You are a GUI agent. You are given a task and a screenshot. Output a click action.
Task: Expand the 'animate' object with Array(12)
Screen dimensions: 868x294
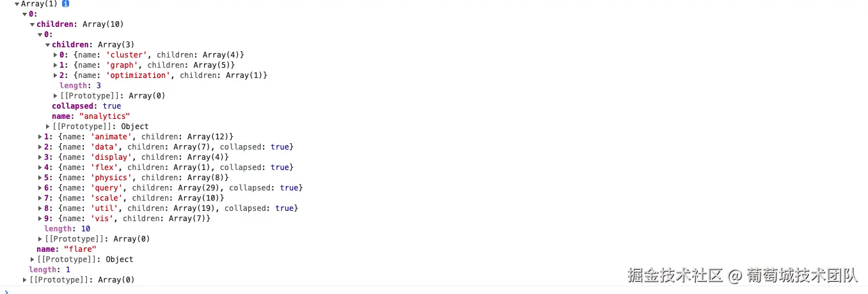pos(40,137)
